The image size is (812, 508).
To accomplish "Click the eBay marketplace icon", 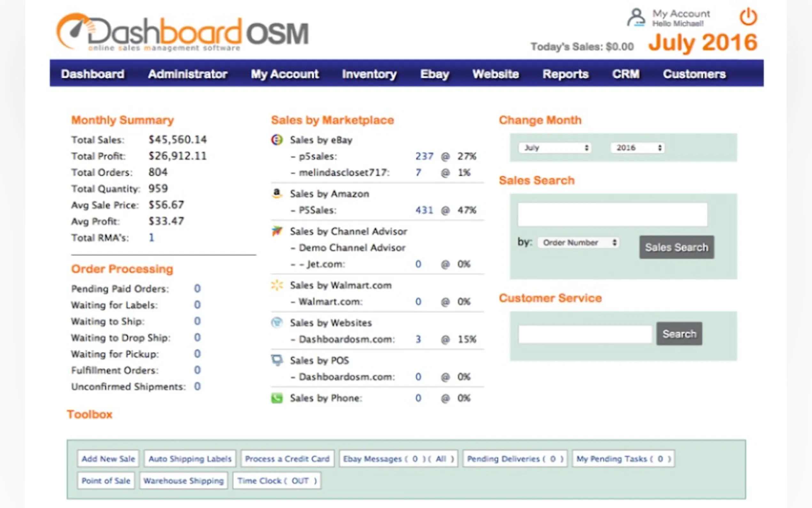I will 277,139.
